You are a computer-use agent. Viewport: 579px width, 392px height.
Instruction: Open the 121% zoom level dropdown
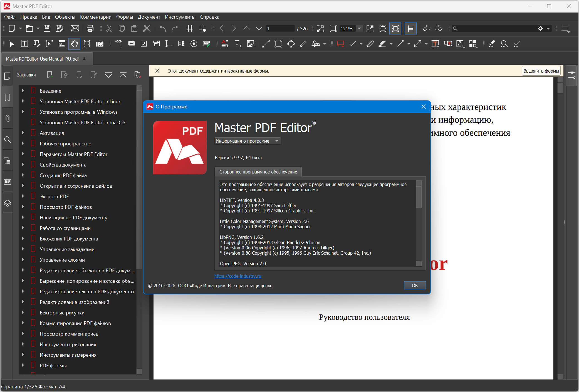click(x=359, y=28)
